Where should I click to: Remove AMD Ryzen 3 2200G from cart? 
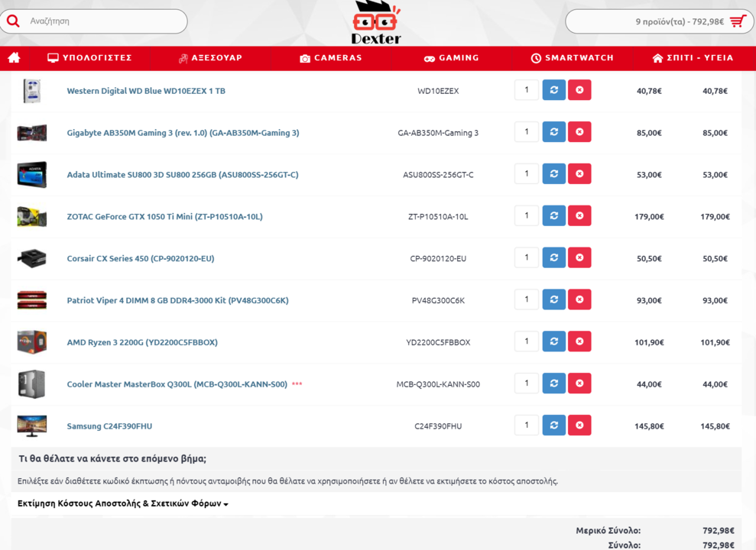579,341
